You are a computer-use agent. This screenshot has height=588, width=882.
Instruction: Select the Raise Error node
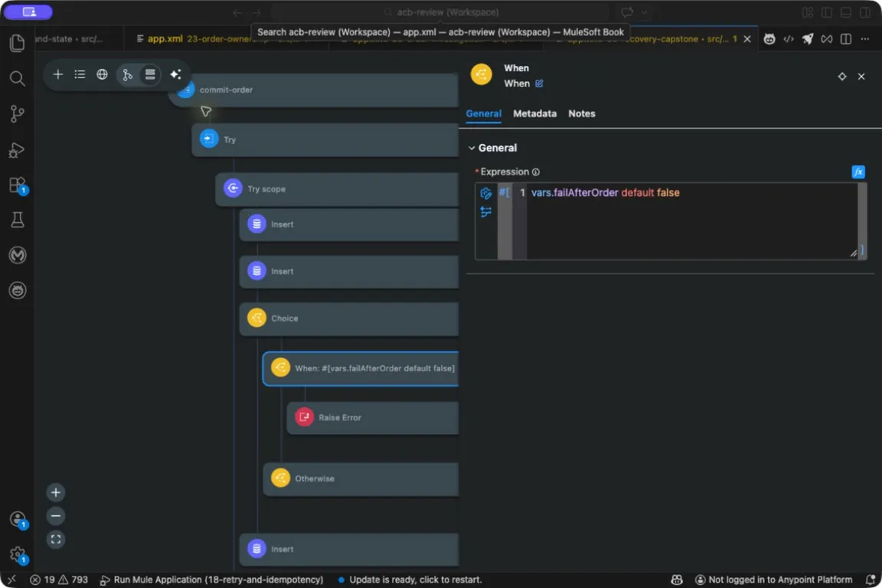tap(372, 417)
